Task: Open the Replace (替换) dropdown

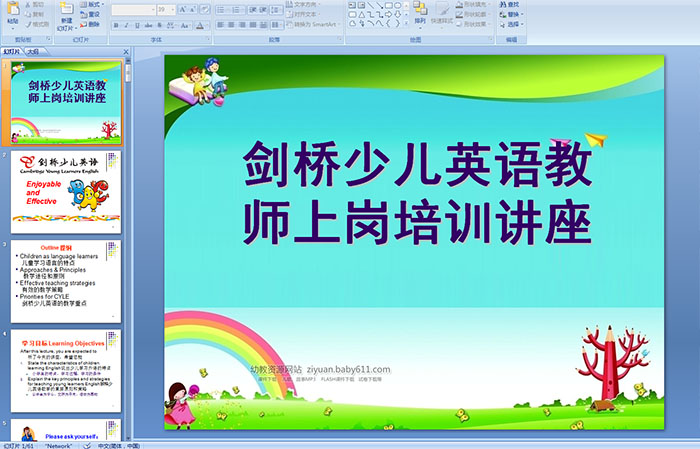Action: tap(511, 14)
